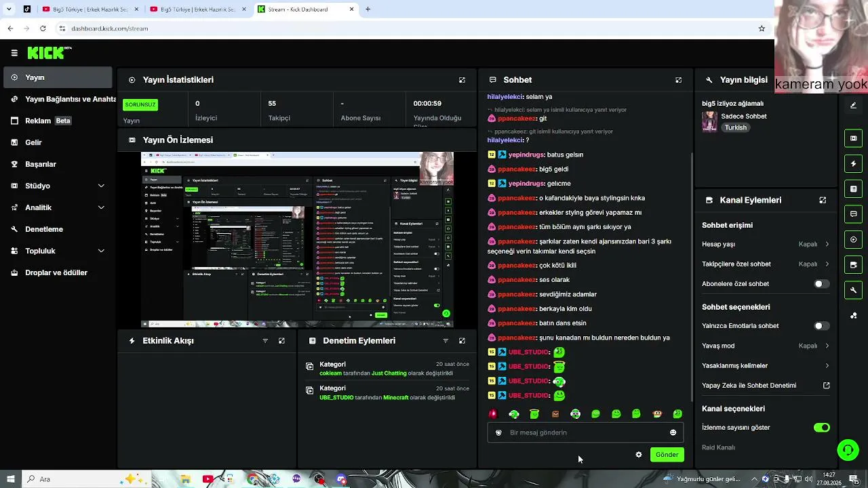The image size is (868, 488).
Task: Click yepindrugs username on 'batus gelsin' message
Action: (x=526, y=155)
